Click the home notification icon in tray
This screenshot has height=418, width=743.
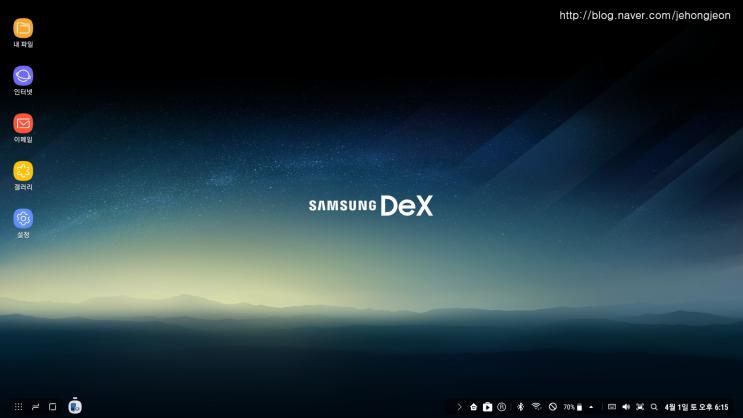473,407
